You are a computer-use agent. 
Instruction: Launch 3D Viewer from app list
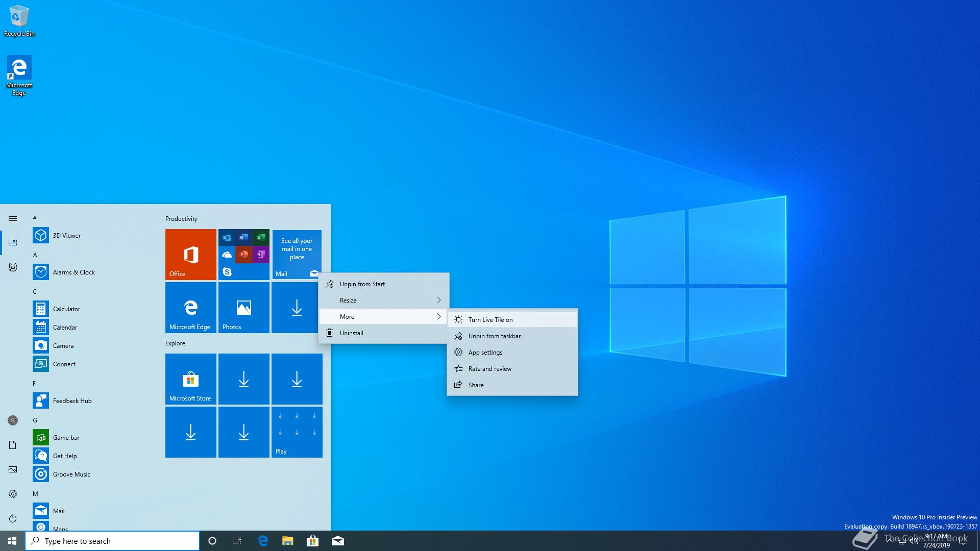point(92,236)
